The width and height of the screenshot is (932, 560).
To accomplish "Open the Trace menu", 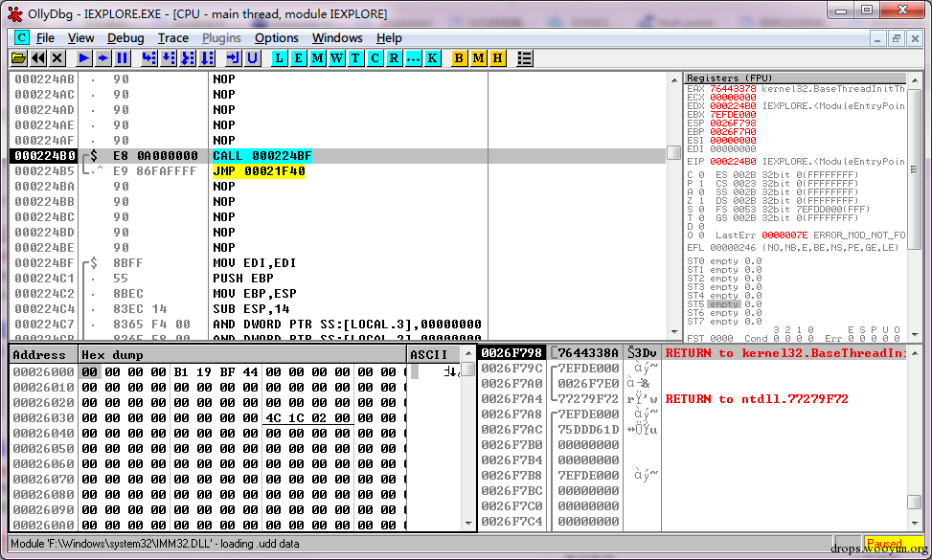I will pos(173,38).
